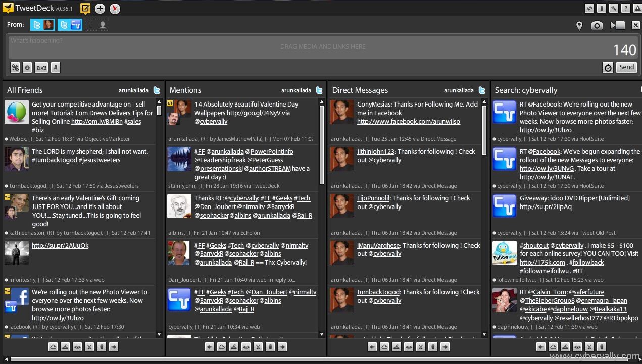Open the http://su.pr/2AUuOk link
The height and width of the screenshot is (364, 642).
[x=60, y=246]
